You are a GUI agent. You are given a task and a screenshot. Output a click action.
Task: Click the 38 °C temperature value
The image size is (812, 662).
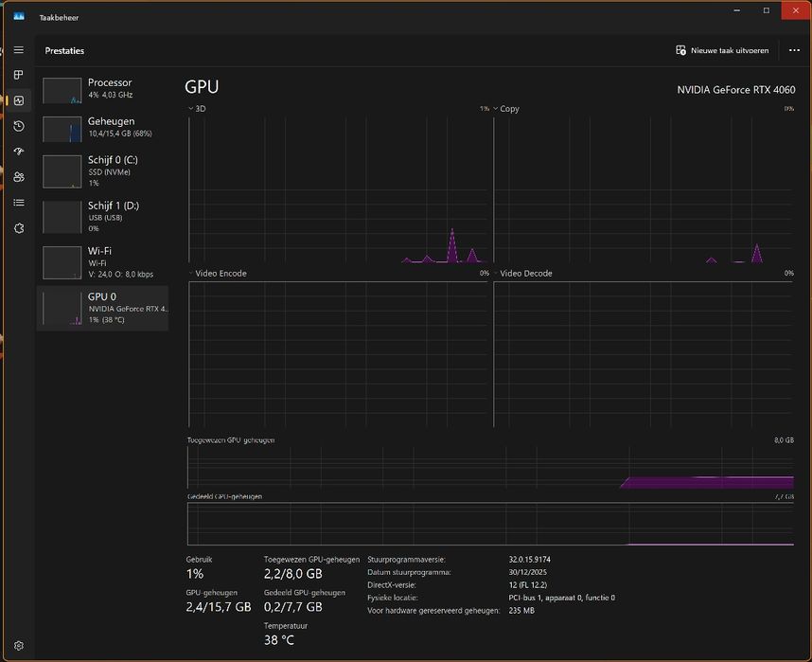coord(279,640)
